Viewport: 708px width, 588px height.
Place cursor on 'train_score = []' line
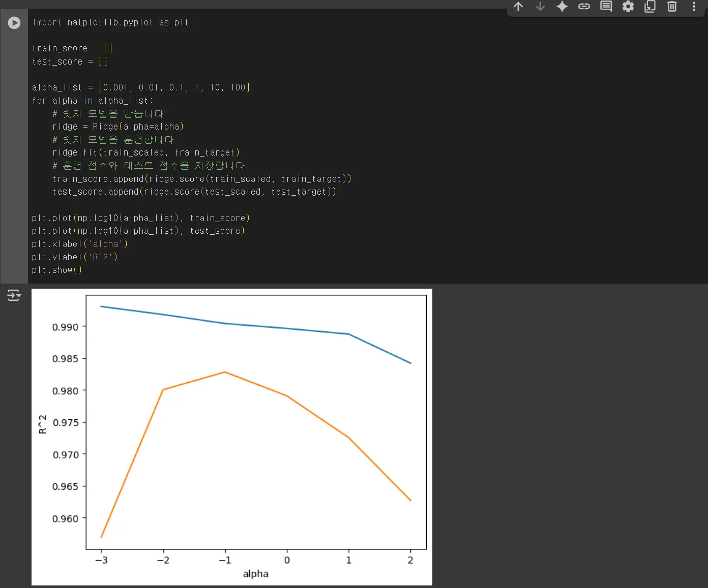pyautogui.click(x=72, y=48)
